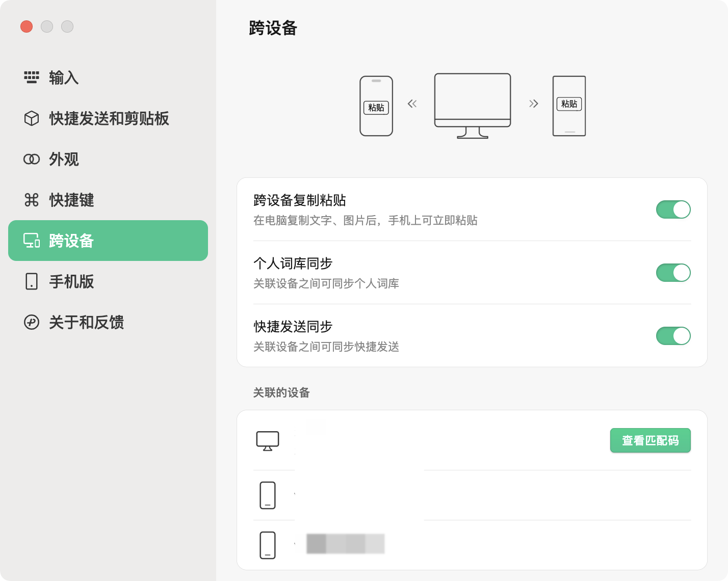Open the 输入 settings section
This screenshot has height=581, width=728.
coord(108,77)
